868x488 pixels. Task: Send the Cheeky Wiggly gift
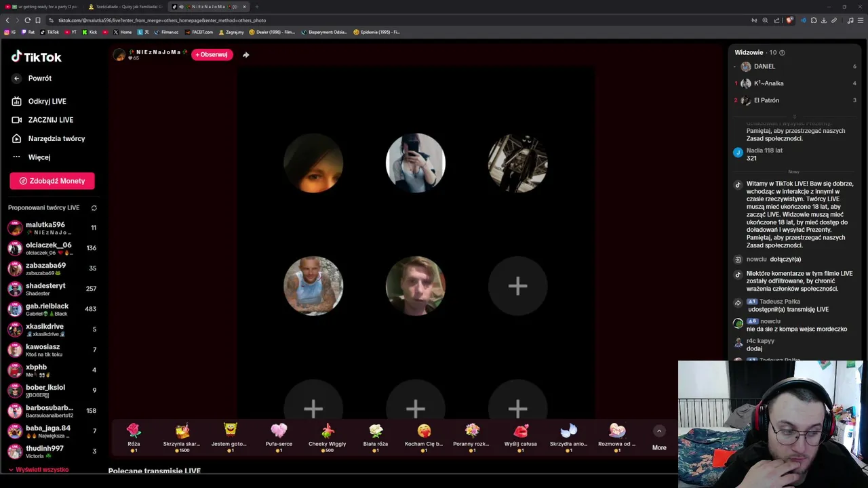point(327,437)
